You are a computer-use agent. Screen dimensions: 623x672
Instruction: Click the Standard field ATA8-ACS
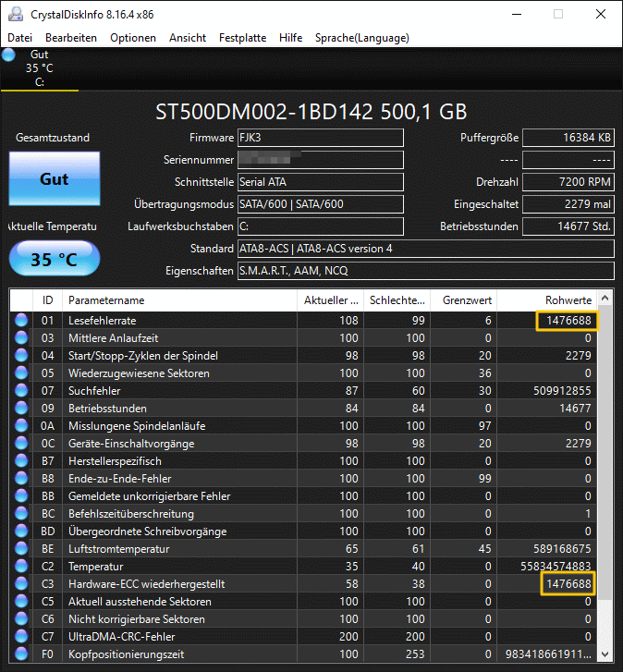pyautogui.click(x=426, y=249)
